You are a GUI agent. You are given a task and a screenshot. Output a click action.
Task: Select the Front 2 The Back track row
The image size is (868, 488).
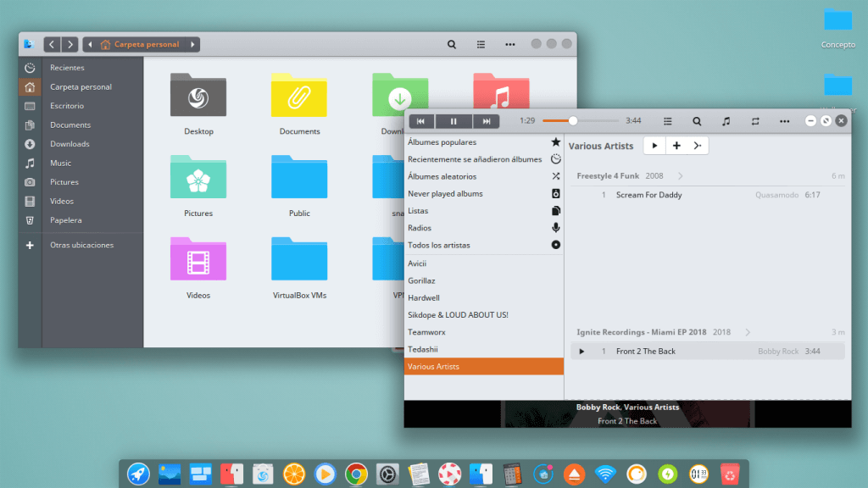[x=708, y=352]
